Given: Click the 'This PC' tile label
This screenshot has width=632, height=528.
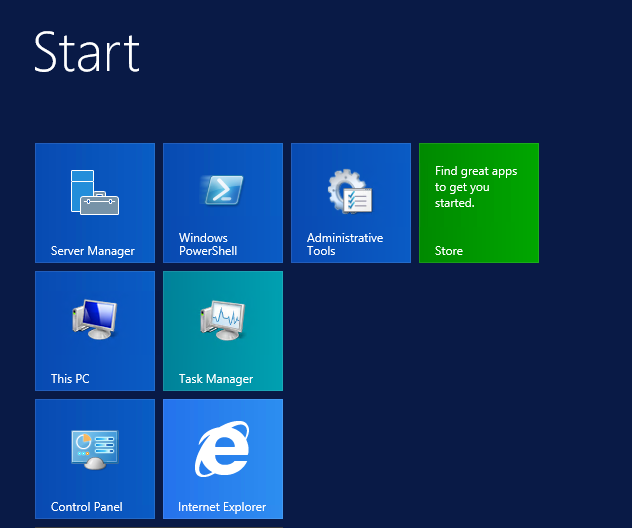Looking at the screenshot, I should (70, 379).
